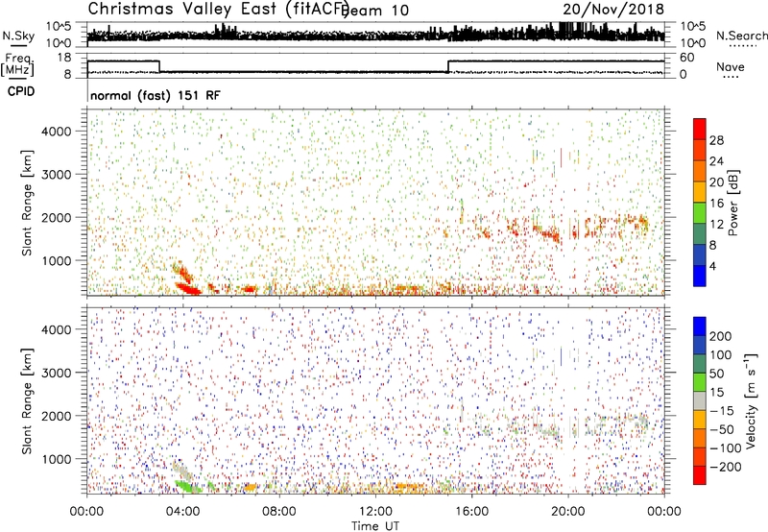Click the '60' tick on Nave axis
768x532 pixels.
[x=686, y=58]
